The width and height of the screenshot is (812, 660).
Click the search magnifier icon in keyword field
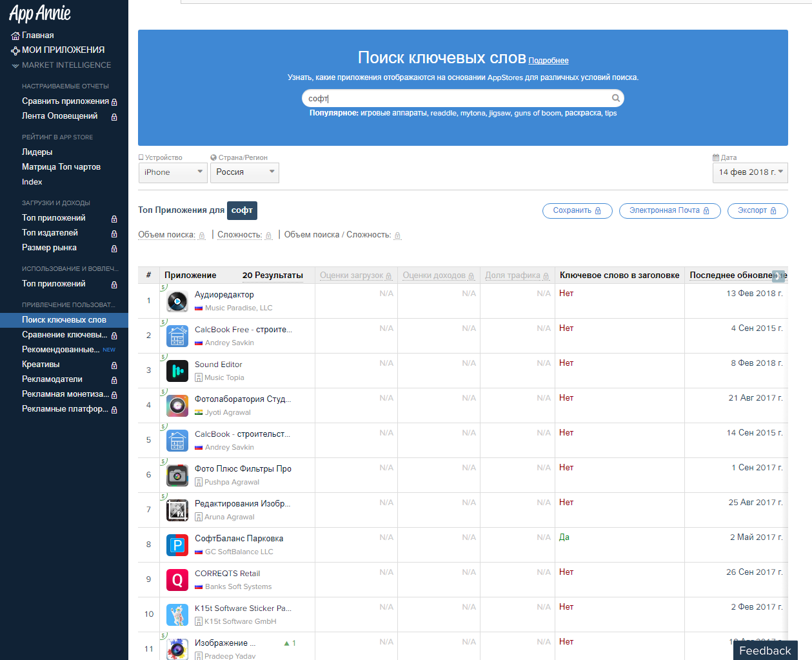(616, 98)
